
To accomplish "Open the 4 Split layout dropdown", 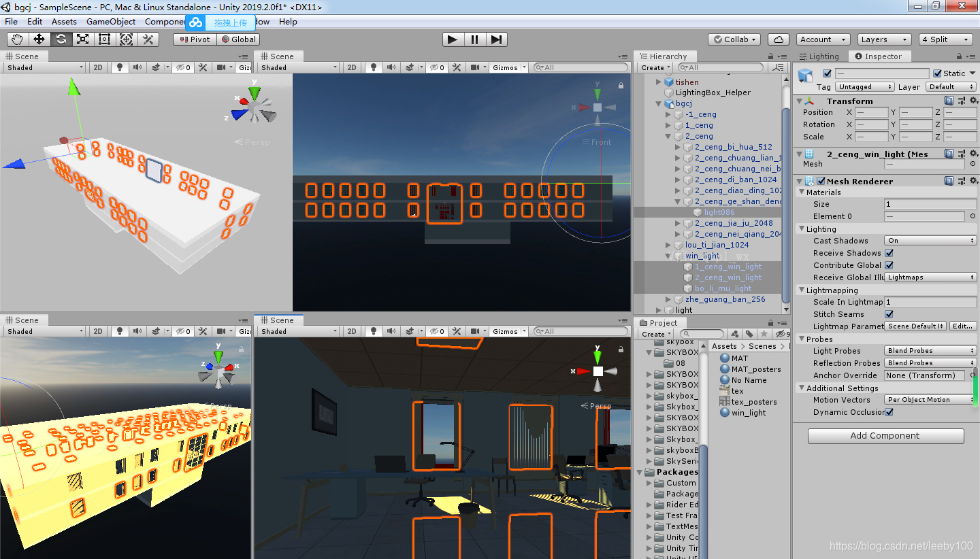I will coord(946,39).
